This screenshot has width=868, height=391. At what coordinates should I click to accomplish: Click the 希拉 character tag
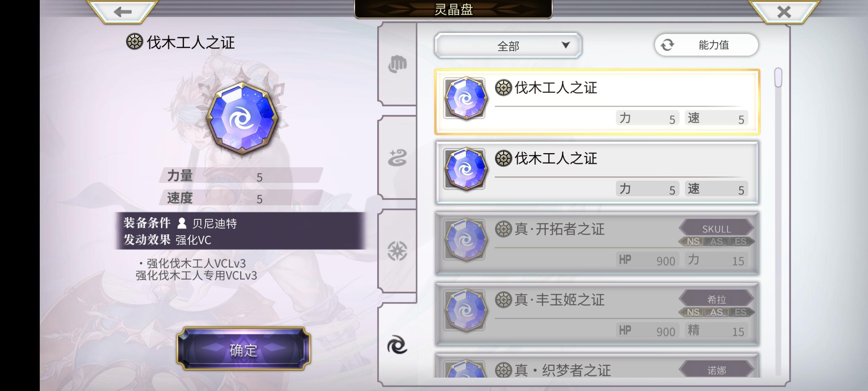point(716,299)
